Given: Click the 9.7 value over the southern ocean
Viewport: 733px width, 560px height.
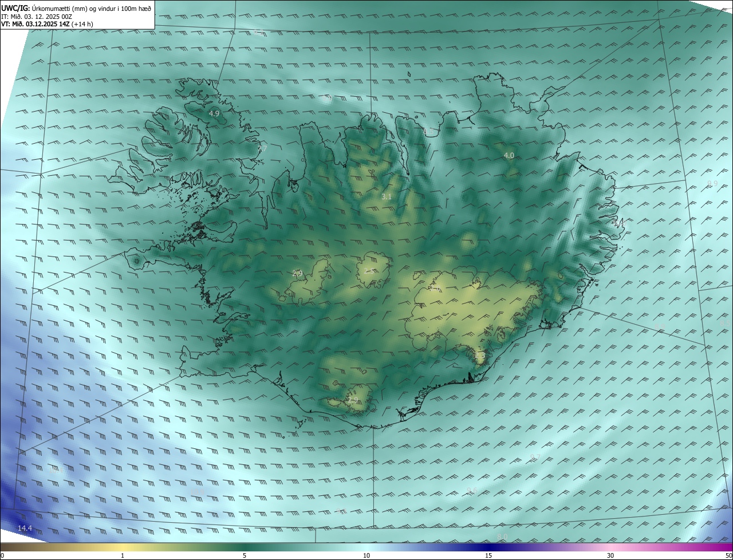Looking at the screenshot, I should tap(535, 457).
